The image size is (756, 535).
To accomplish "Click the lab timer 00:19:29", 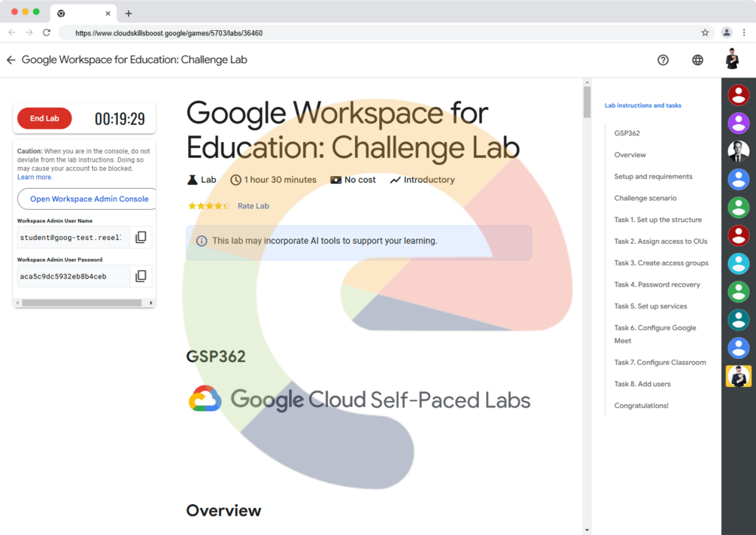I will [x=120, y=119].
